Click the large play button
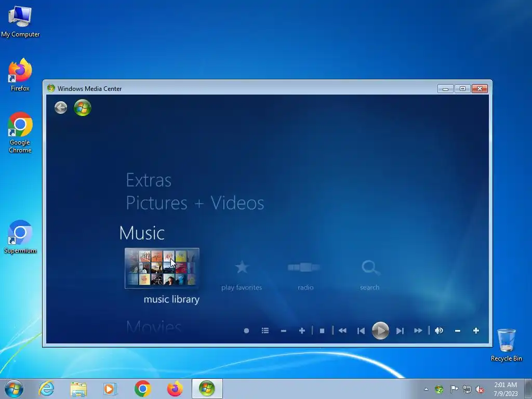 (380, 330)
